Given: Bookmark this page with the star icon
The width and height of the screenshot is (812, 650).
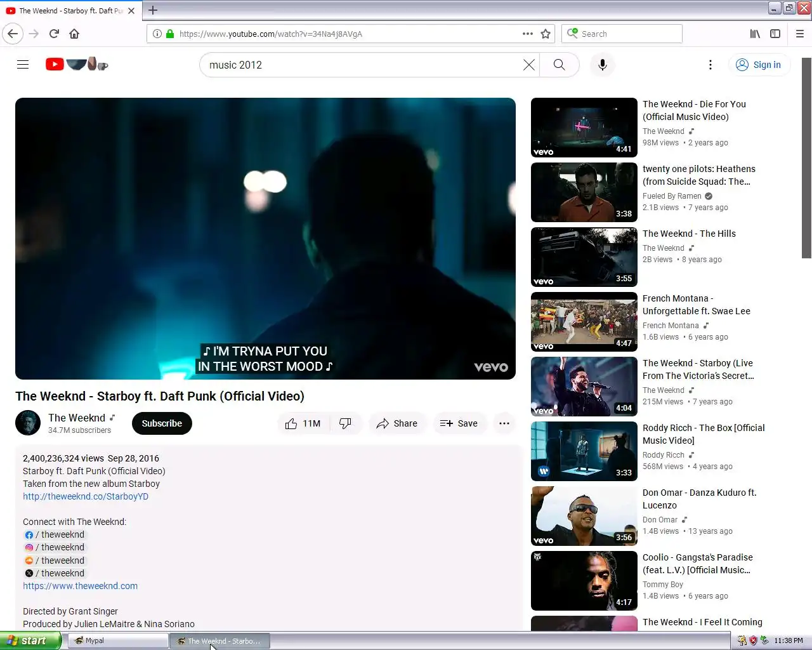Looking at the screenshot, I should (x=546, y=34).
